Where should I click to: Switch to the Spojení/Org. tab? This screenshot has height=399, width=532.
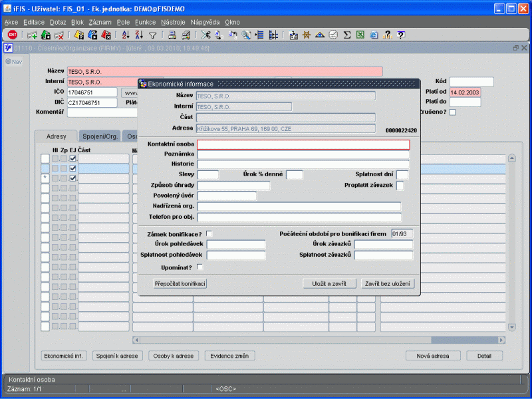coord(101,136)
